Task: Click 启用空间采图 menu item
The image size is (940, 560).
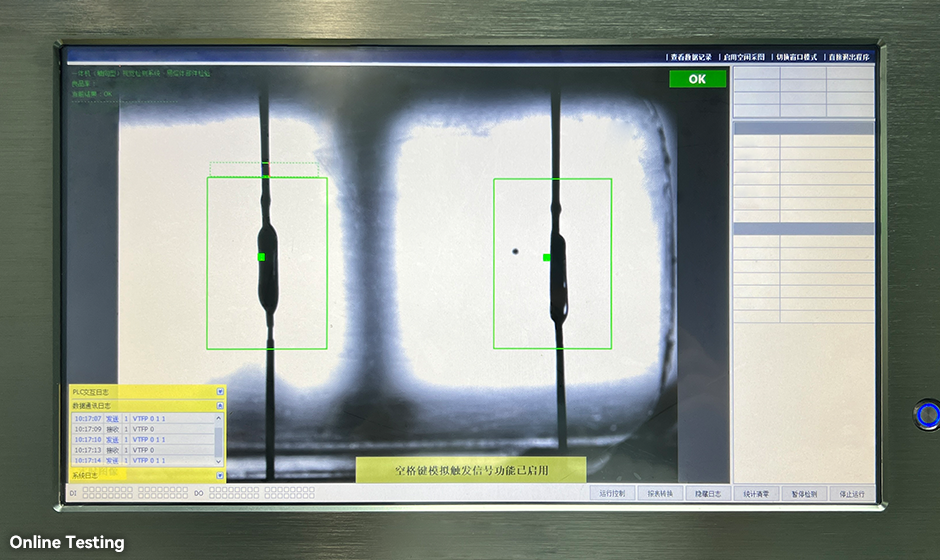Action: click(743, 57)
